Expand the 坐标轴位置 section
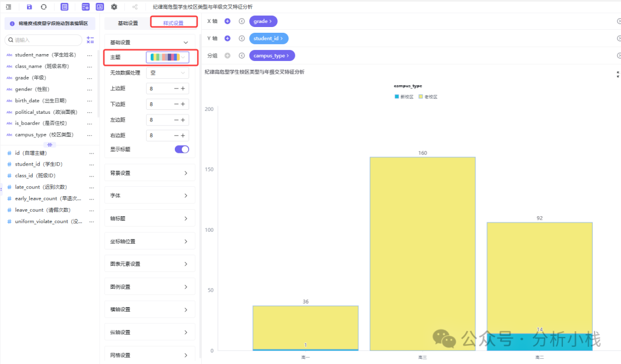This screenshot has height=364, width=621. pyautogui.click(x=149, y=241)
